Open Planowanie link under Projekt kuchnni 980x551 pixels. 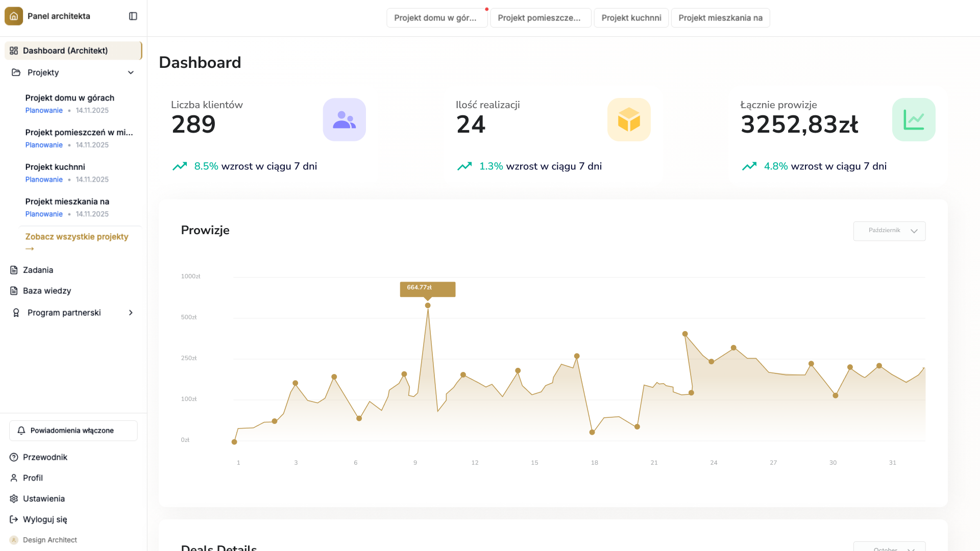coord(44,180)
